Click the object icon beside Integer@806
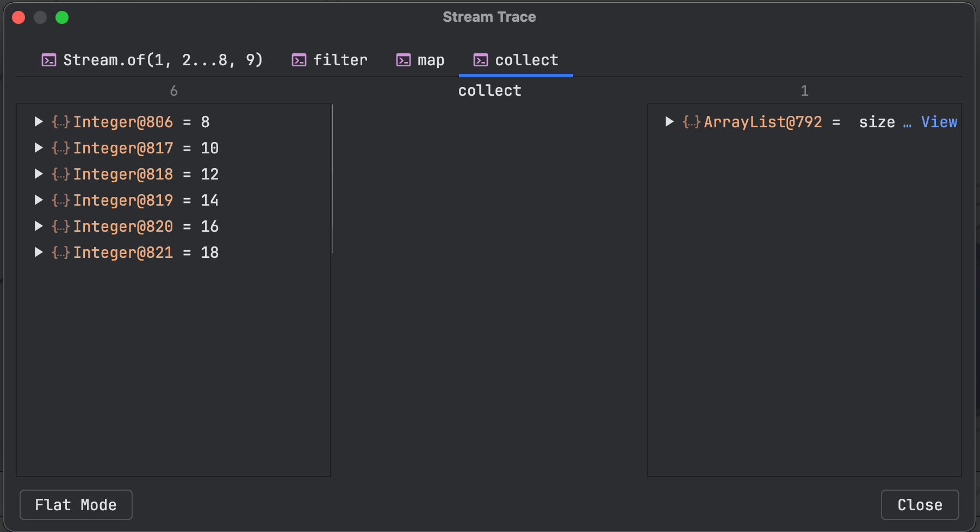Image resolution: width=980 pixels, height=532 pixels. point(60,122)
